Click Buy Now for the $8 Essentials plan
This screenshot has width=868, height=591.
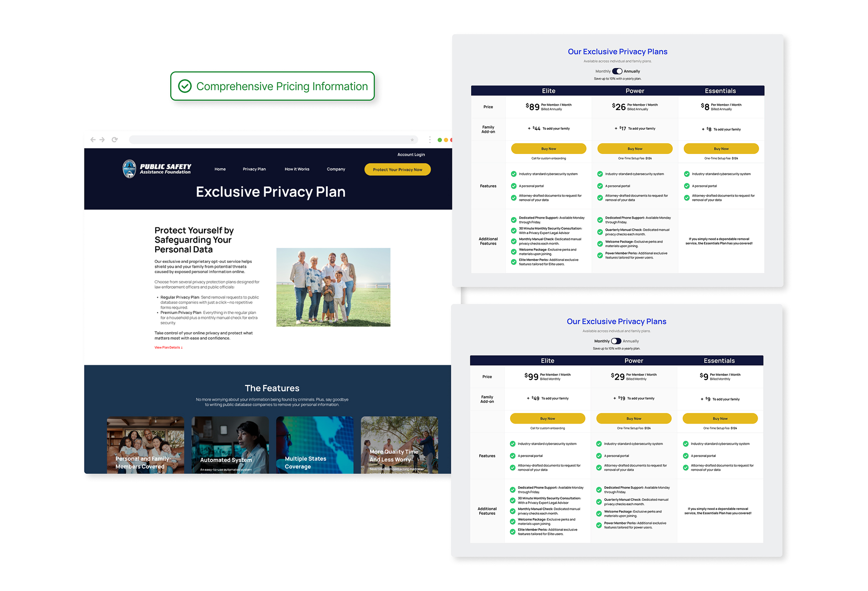[721, 149]
